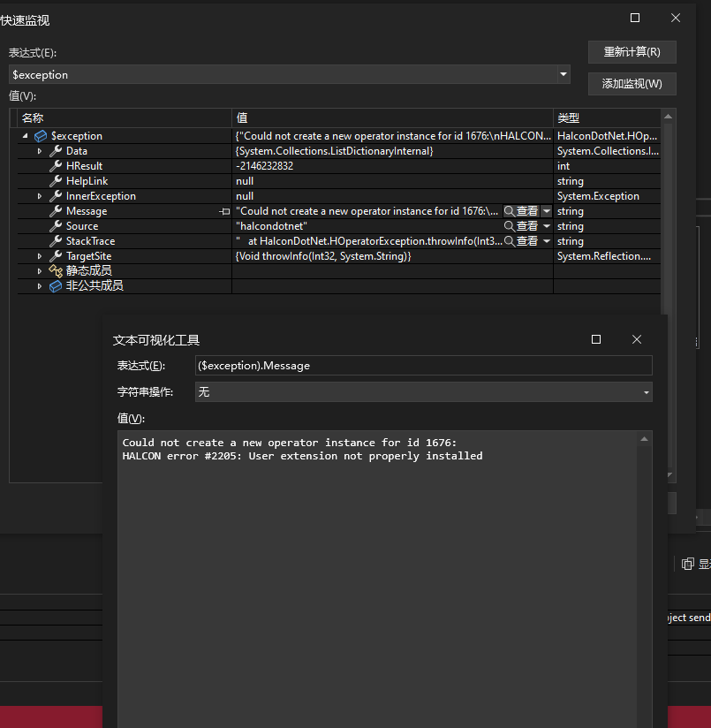Click the $exception object cube icon

pos(41,136)
